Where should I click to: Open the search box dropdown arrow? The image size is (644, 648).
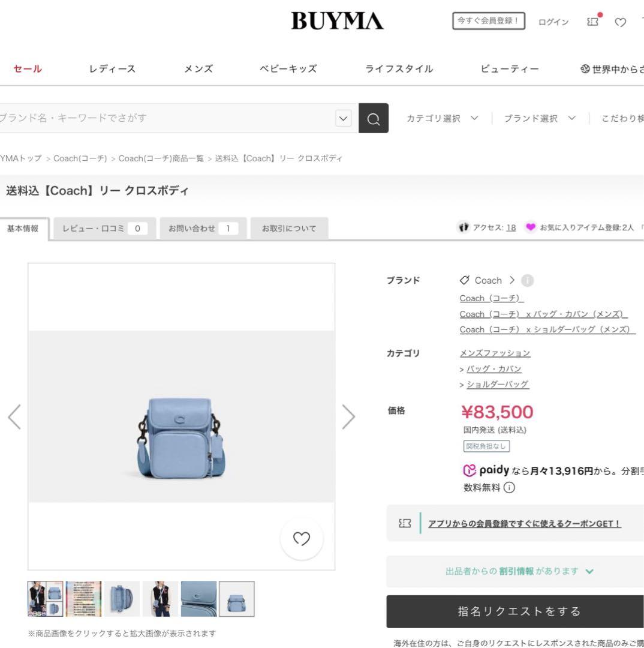coord(343,118)
